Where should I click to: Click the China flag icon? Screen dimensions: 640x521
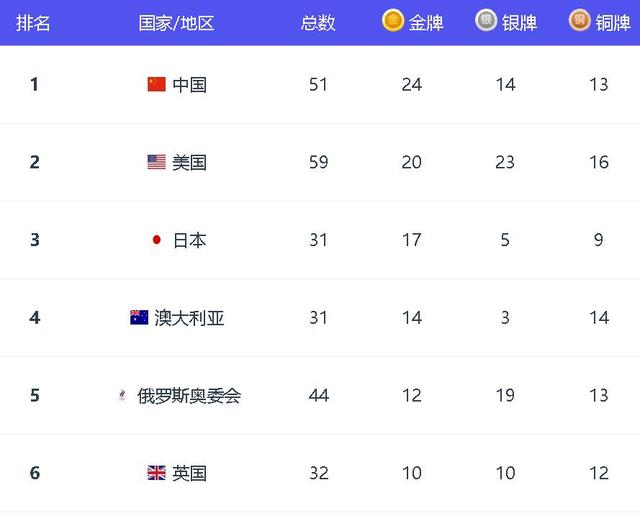click(157, 84)
